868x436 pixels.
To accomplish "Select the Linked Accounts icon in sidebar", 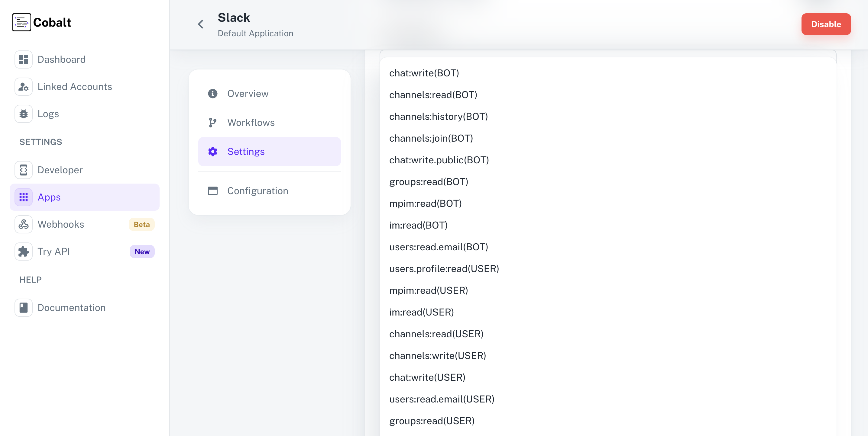I will [x=23, y=87].
